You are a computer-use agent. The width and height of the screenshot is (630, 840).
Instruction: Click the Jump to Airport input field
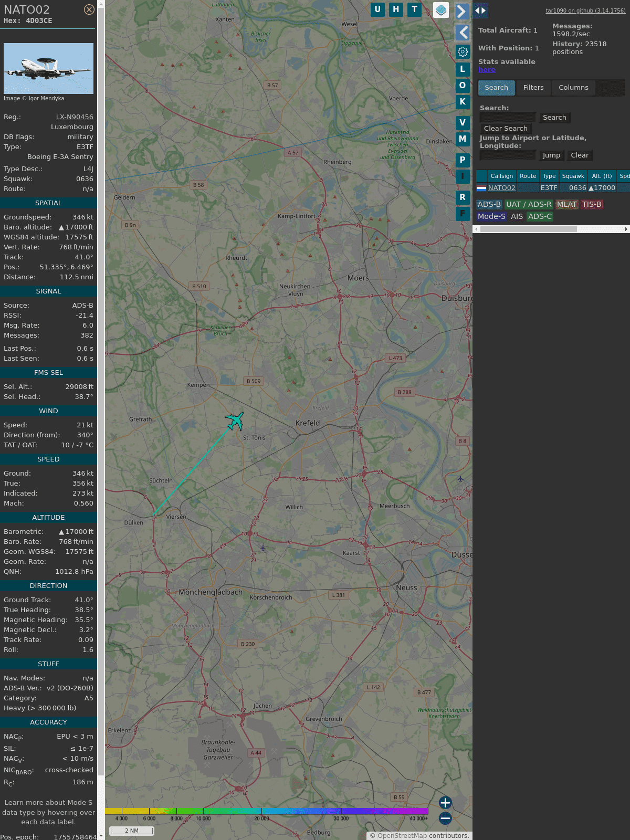coord(508,155)
